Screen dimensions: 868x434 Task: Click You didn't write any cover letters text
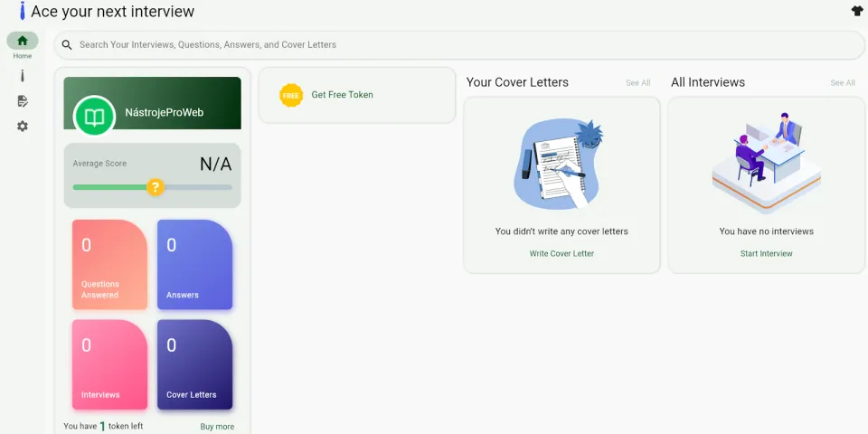click(x=561, y=231)
